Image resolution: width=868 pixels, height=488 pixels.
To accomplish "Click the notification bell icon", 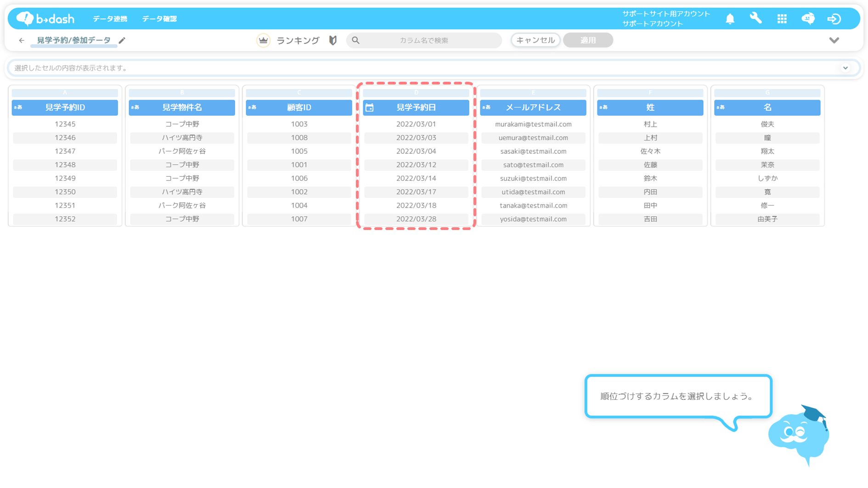I will tap(730, 19).
